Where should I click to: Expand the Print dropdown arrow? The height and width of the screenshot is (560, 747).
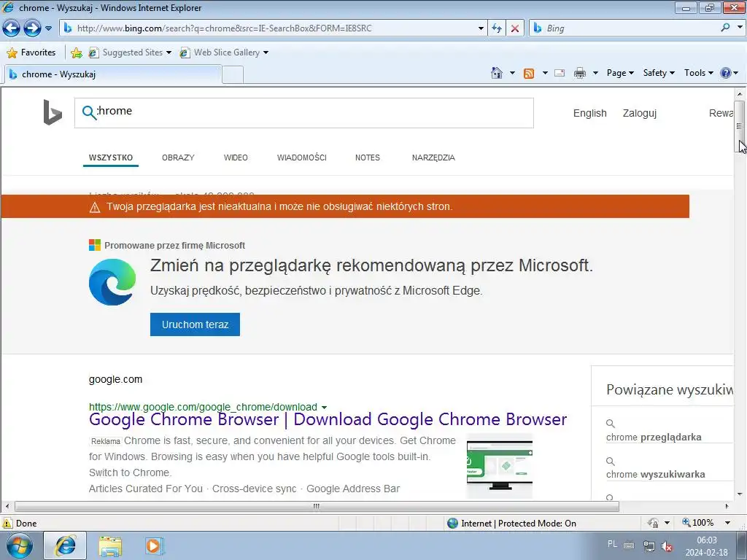(595, 73)
